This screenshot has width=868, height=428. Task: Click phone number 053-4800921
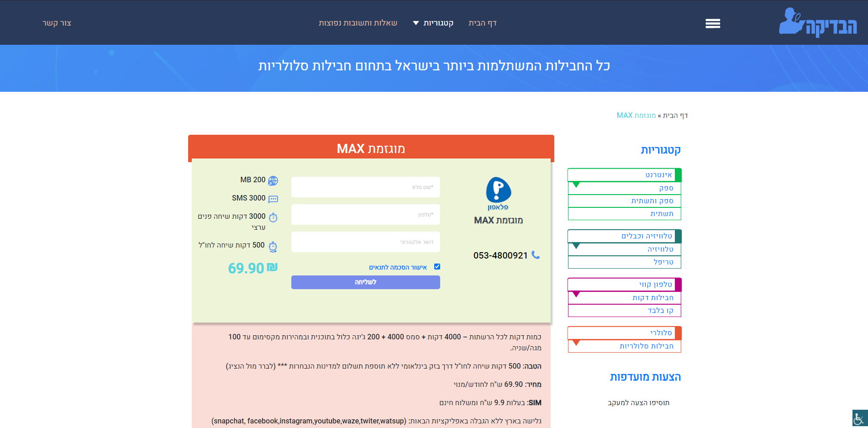[x=500, y=255]
